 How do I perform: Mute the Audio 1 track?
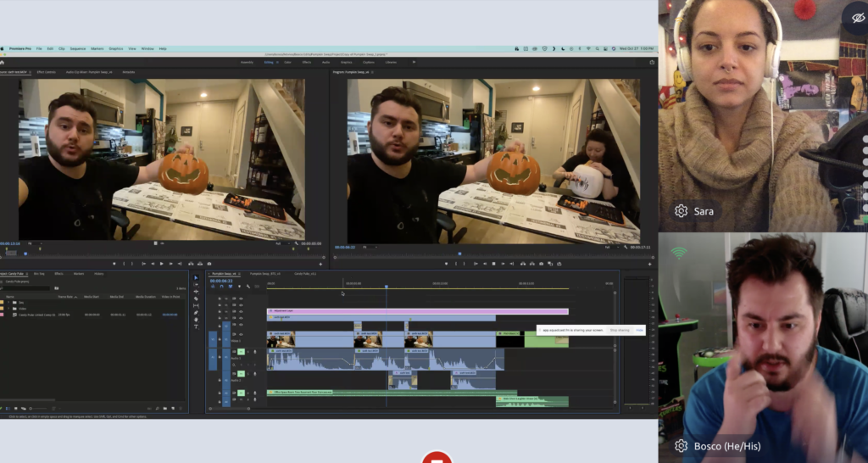(x=241, y=352)
